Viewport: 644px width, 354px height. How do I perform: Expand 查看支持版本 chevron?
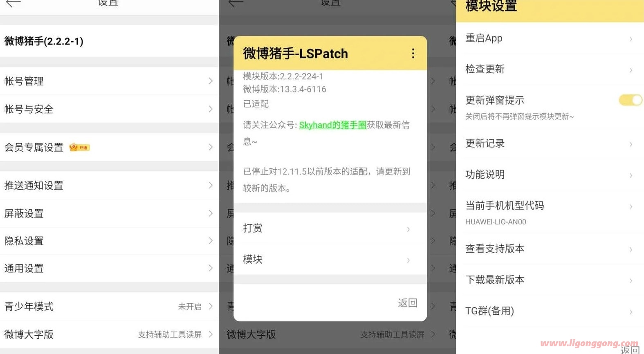coord(631,249)
